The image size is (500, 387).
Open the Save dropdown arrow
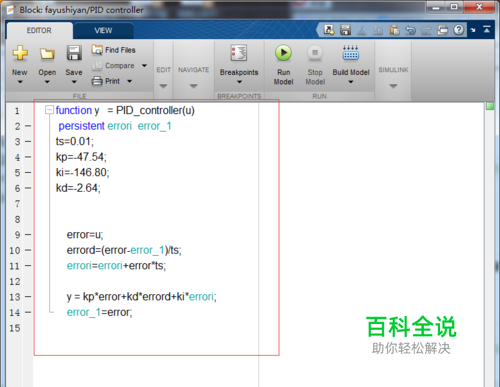[x=74, y=82]
